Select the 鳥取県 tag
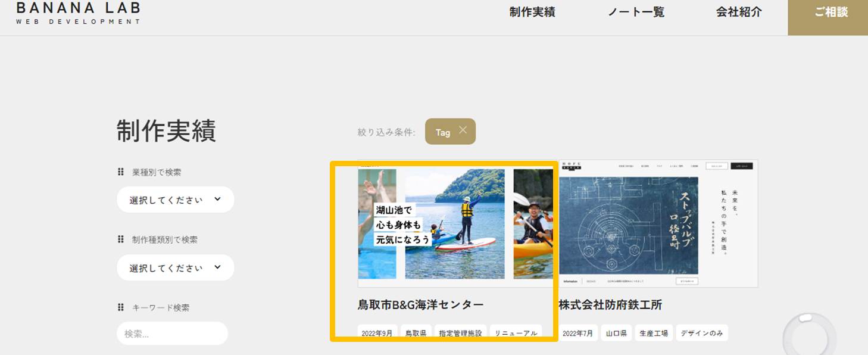Image resolution: width=868 pixels, height=355 pixels. [x=416, y=333]
